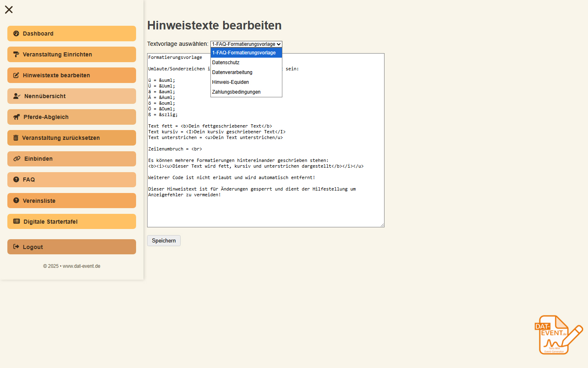Select Datenverarbeitung in the open dropdown
Viewport: 588px width, 368px height.
[x=232, y=72]
